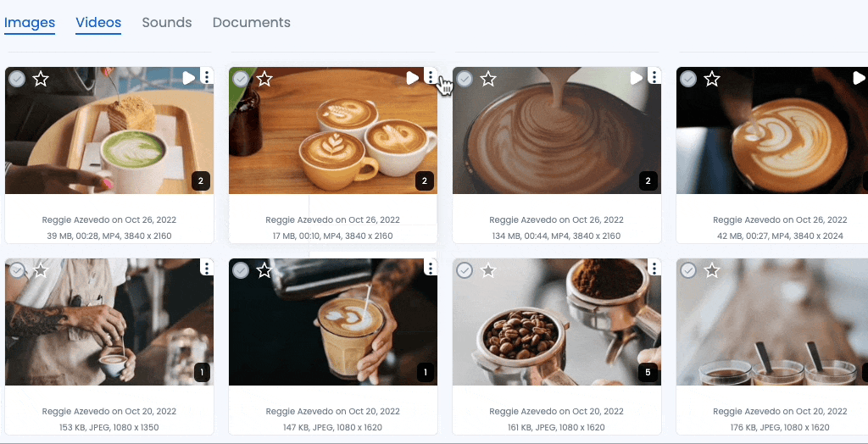Play the 134 MB coffee pouring video
Viewport: 868px width, 444px height.
[636, 78]
